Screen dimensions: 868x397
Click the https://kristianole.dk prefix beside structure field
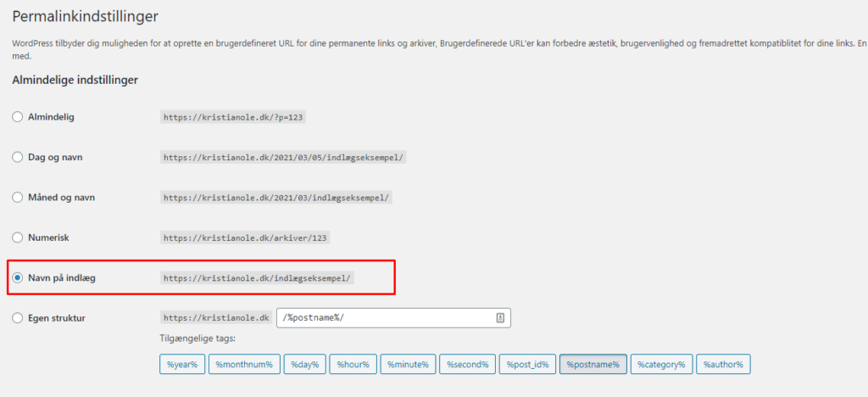[216, 318]
